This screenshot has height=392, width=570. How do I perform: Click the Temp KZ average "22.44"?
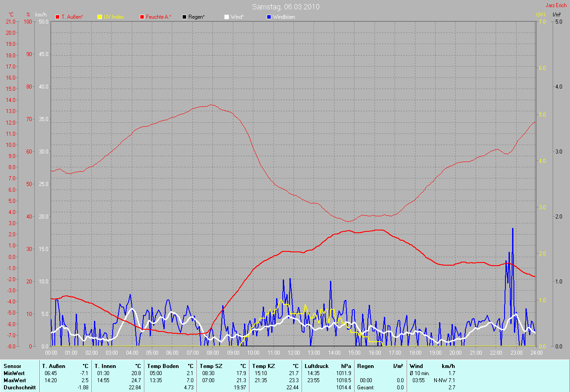[293, 388]
